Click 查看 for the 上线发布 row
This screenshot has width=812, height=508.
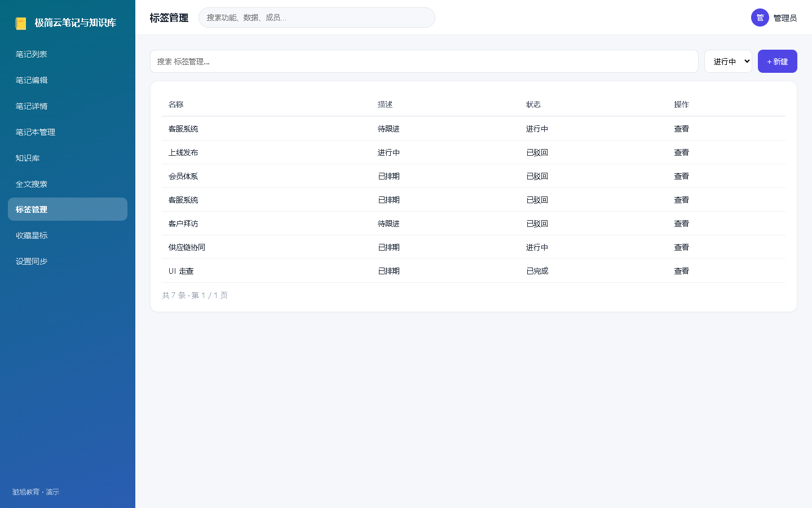tap(681, 152)
